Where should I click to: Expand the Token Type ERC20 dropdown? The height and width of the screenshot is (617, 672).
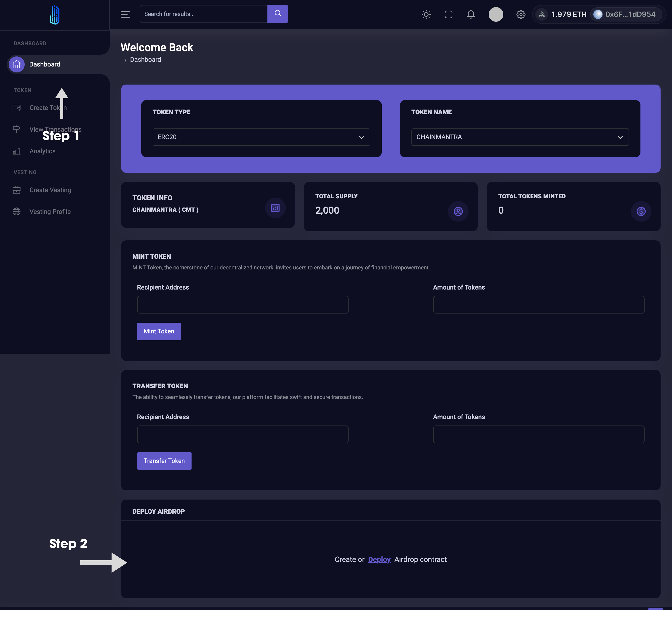(261, 137)
